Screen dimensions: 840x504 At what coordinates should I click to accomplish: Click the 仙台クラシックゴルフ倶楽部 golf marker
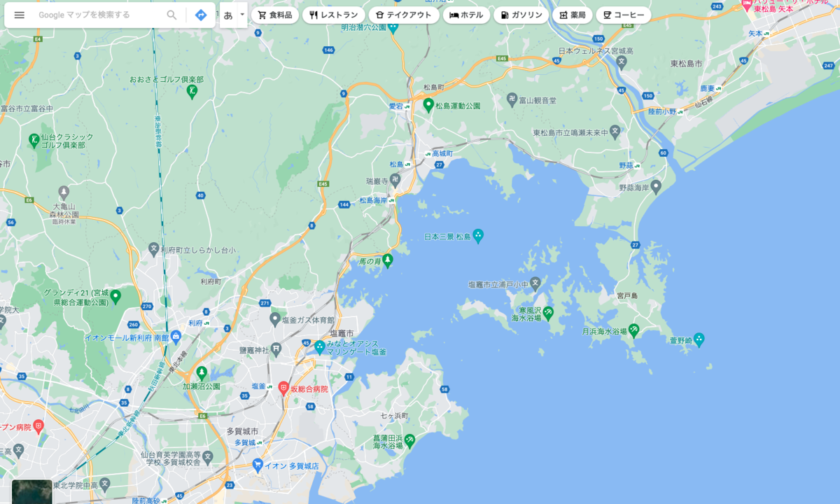(34, 141)
